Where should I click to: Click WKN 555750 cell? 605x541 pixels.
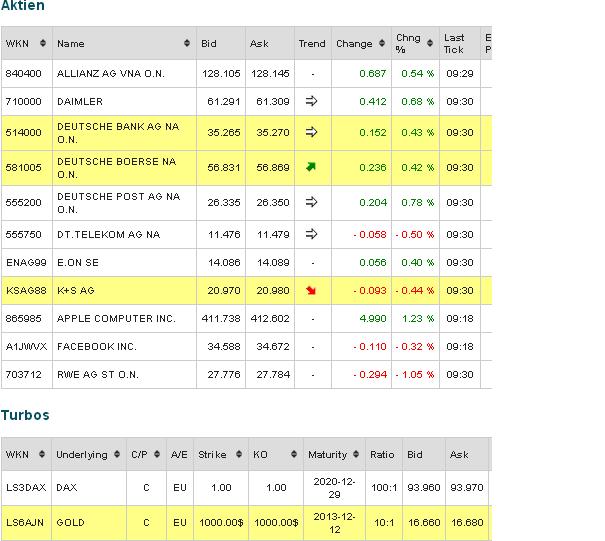point(24,234)
